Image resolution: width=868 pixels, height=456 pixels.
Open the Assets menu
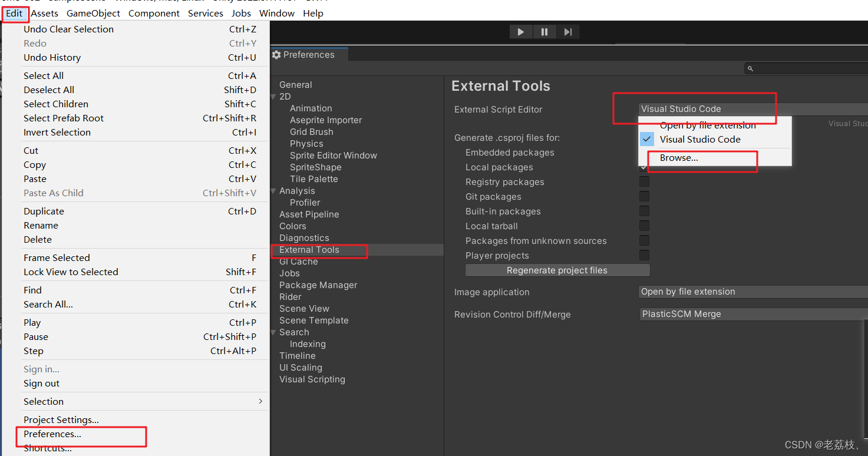[x=45, y=13]
